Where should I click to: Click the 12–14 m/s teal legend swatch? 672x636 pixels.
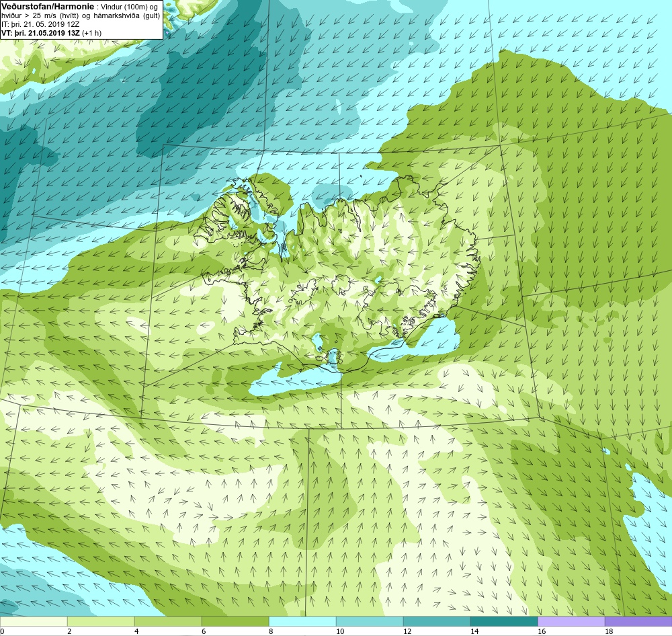437,621
